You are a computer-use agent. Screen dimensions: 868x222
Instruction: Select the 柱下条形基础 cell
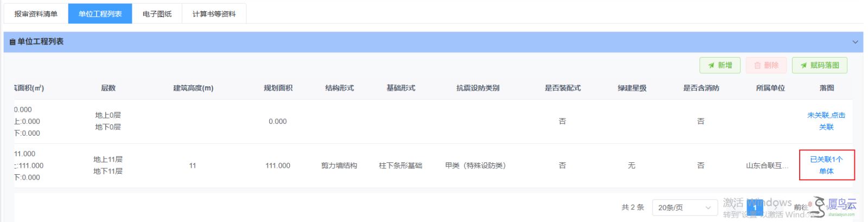click(x=400, y=166)
